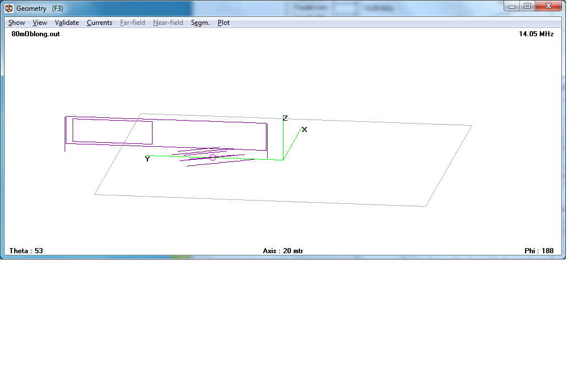Open the Segm. menu
This screenshot has height=392, width=588.
200,23
